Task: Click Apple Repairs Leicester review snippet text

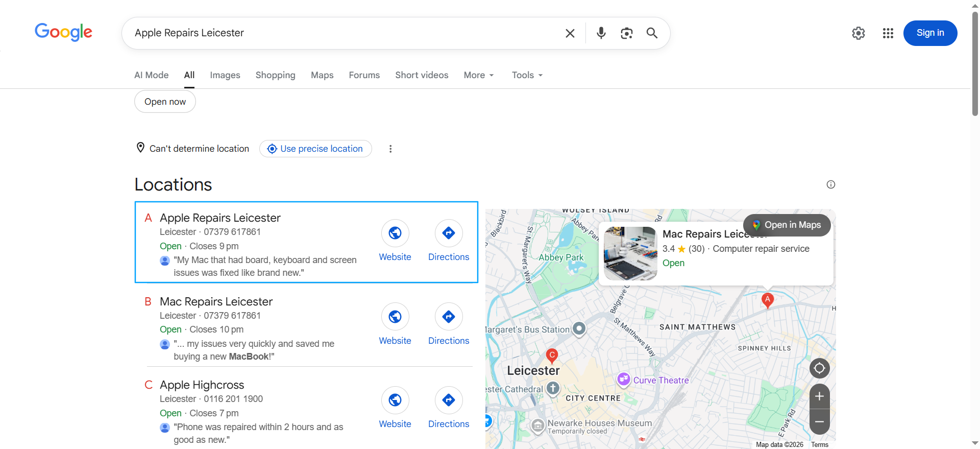Action: click(265, 267)
